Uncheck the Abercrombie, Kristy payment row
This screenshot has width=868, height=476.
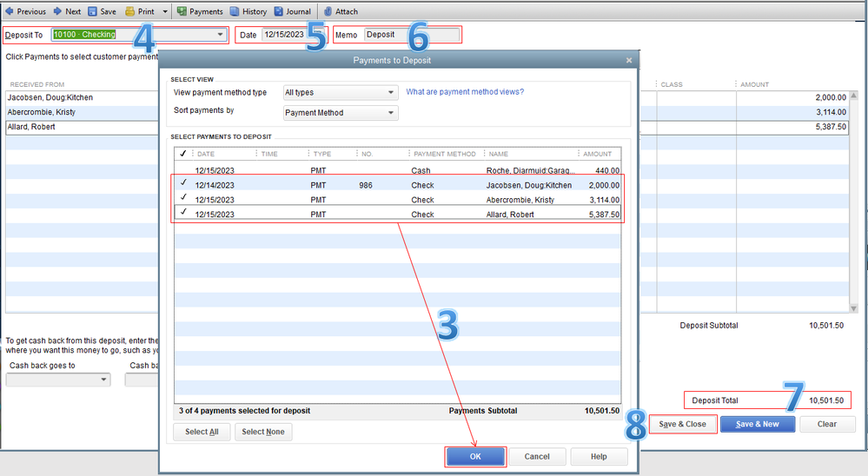(x=183, y=199)
